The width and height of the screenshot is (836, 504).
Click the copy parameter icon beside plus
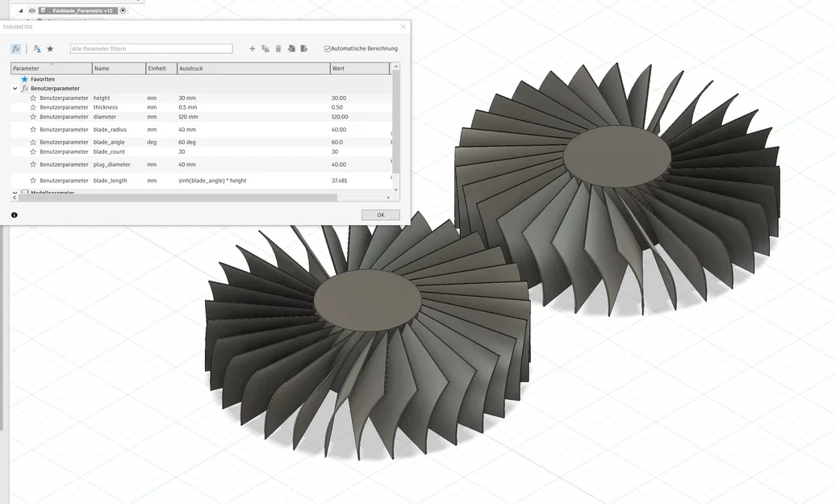coord(265,48)
